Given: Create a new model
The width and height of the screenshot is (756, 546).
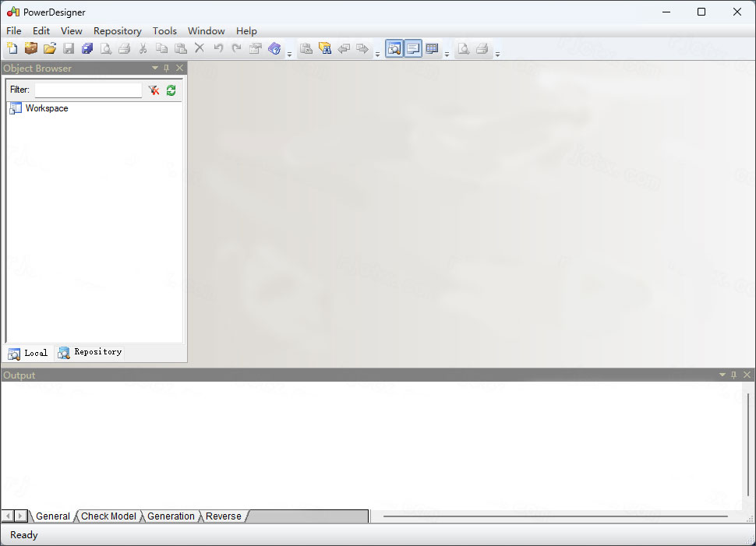Looking at the screenshot, I should pos(12,48).
